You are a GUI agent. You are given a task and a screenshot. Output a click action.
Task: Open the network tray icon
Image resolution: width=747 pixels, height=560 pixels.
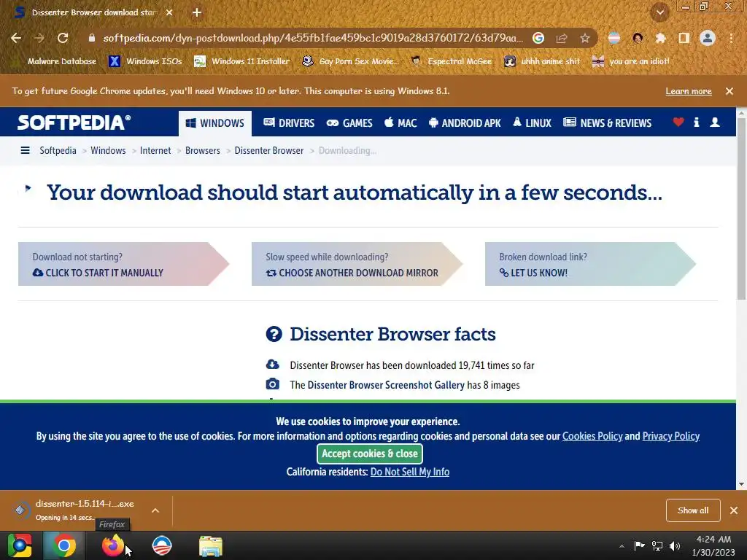pos(657,545)
